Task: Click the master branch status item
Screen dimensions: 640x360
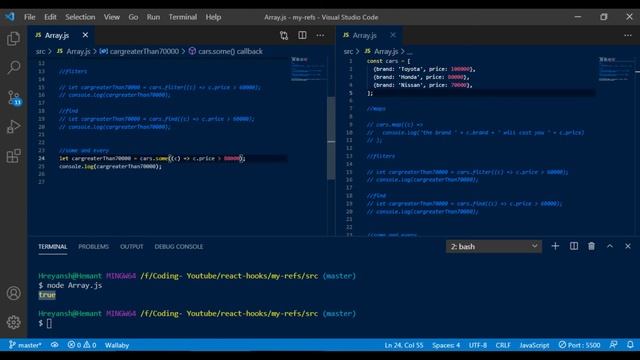Action: click(25, 345)
